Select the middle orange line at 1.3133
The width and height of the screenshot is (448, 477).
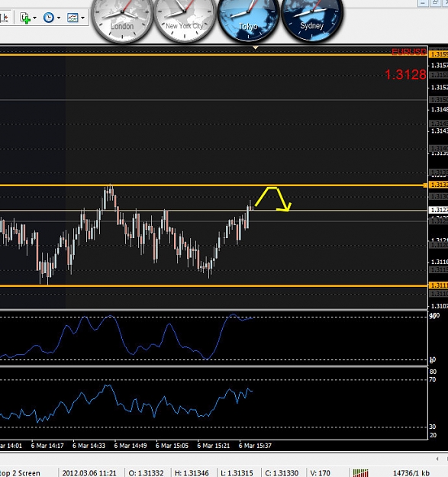tap(214, 185)
